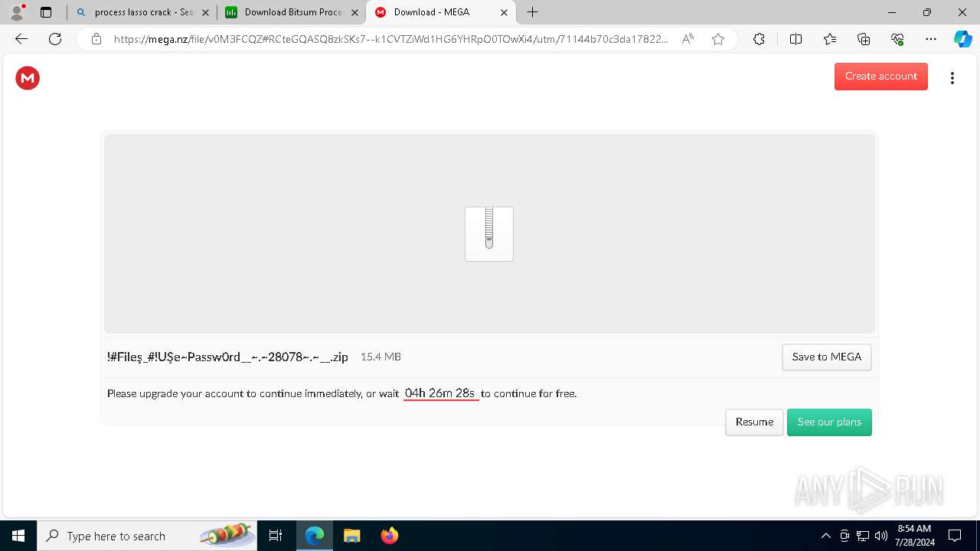This screenshot has height=551, width=980.
Task: Close the Download - MEGA tab
Action: (x=504, y=12)
